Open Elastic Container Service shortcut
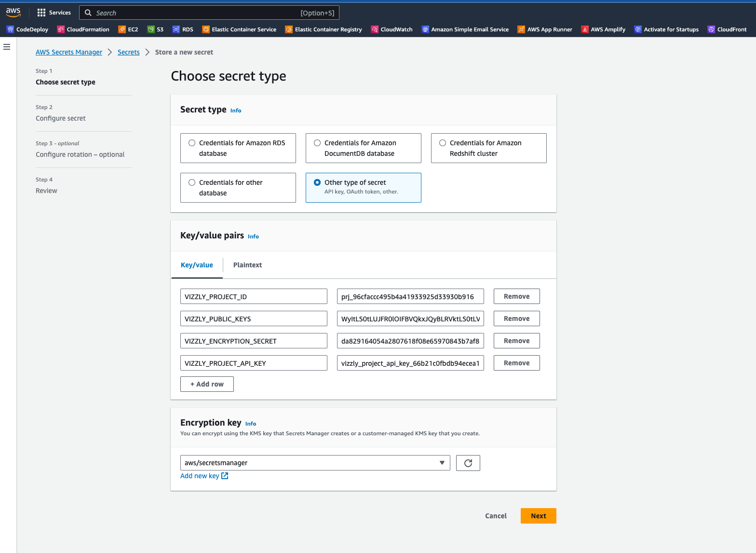756x553 pixels. point(239,29)
